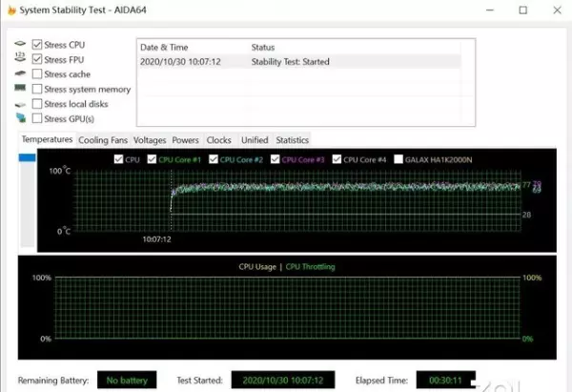Minimize the System Stability Test window
The image size is (572, 392).
(490, 10)
